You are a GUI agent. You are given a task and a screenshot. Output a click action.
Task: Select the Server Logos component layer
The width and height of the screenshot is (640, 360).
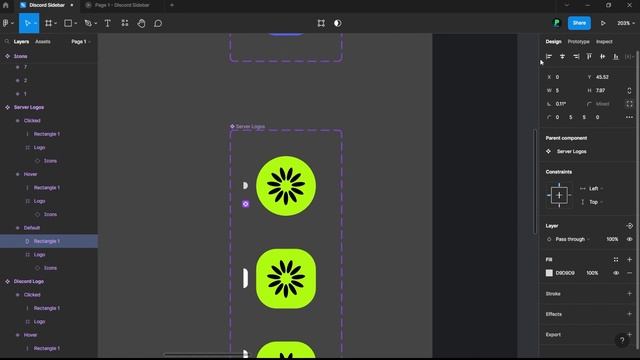coord(29,107)
